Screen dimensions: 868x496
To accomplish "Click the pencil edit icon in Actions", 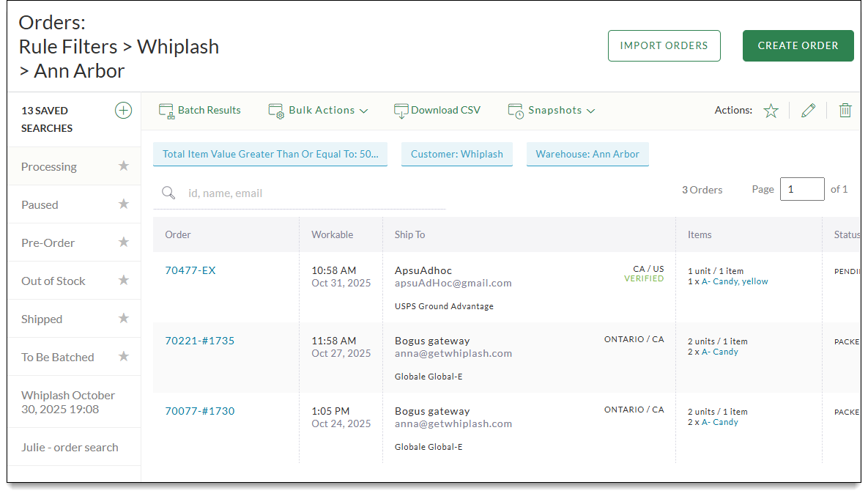I will coord(808,111).
